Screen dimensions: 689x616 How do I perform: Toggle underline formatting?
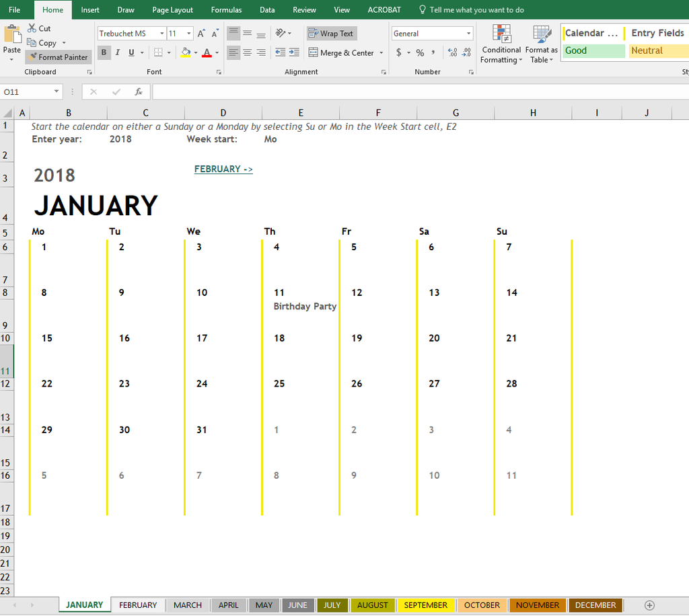point(131,52)
